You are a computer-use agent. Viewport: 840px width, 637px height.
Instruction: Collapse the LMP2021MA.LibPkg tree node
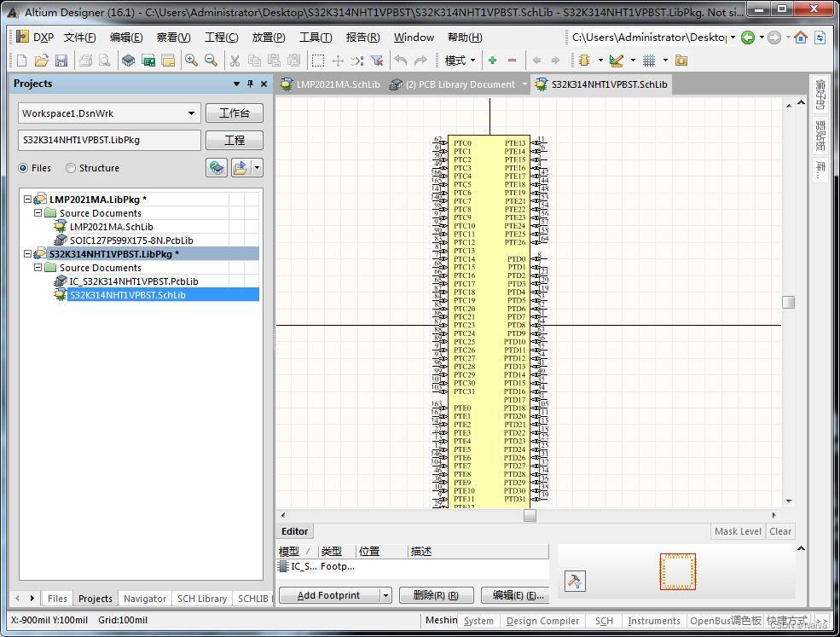[x=27, y=199]
